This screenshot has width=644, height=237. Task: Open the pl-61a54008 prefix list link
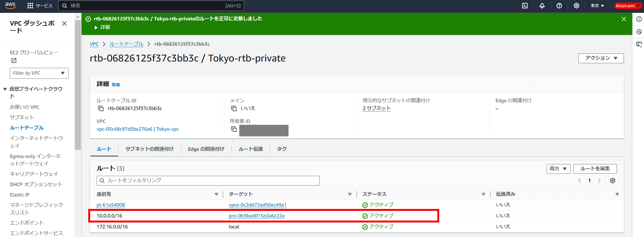pyautogui.click(x=111, y=205)
